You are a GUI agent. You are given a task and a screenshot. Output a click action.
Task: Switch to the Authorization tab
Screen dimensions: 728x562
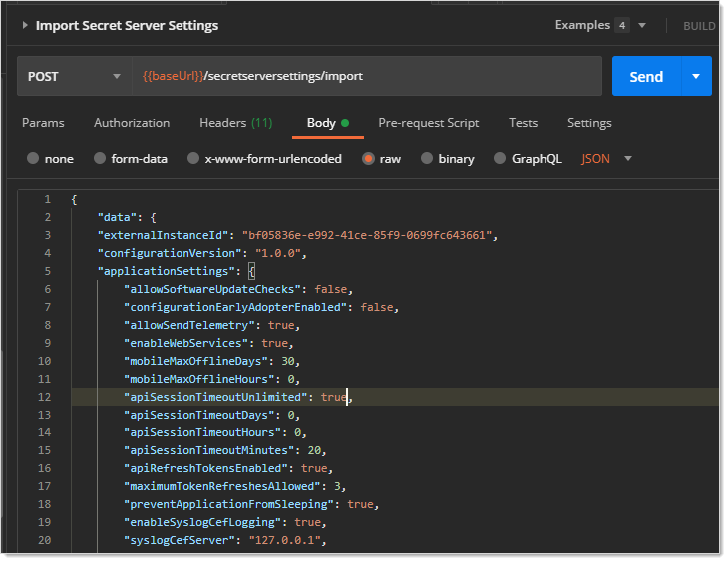pos(132,123)
